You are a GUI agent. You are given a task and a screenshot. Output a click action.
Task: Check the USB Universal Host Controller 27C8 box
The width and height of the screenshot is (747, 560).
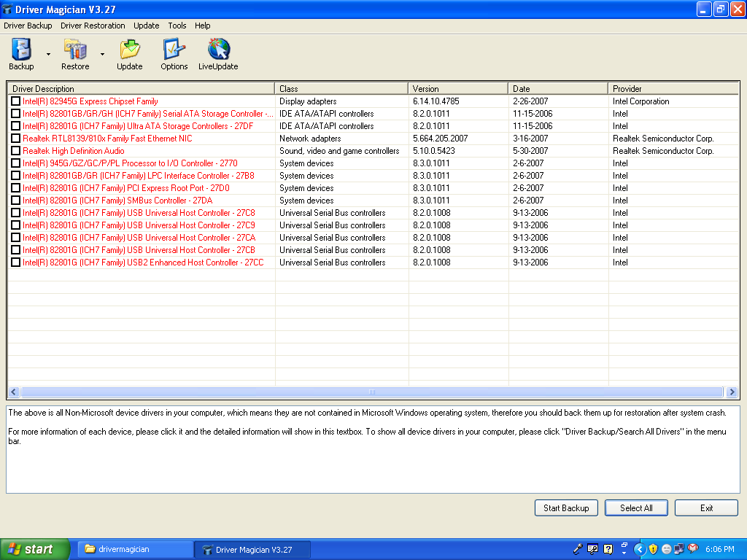pos(16,212)
